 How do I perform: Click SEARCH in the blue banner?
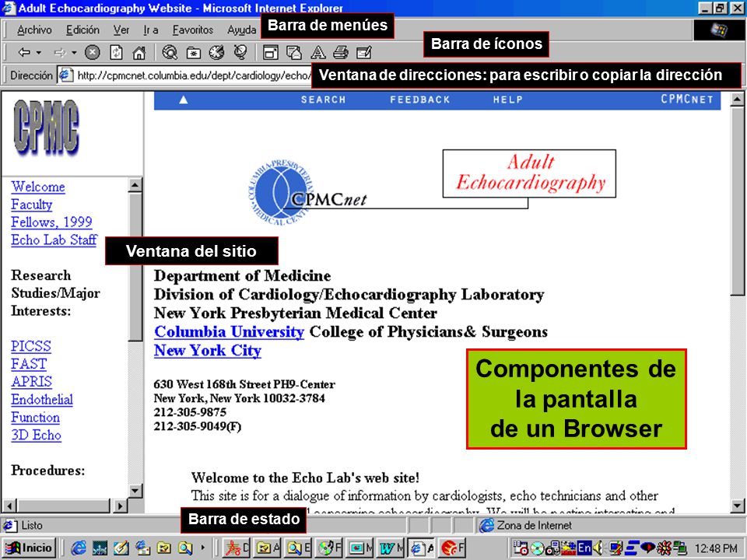[324, 100]
